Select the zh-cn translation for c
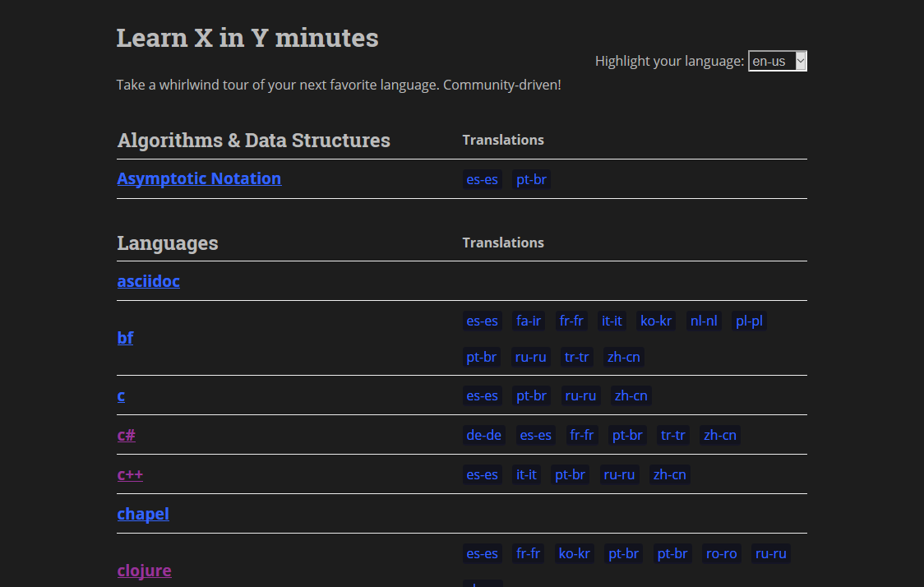The image size is (924, 587). click(631, 395)
